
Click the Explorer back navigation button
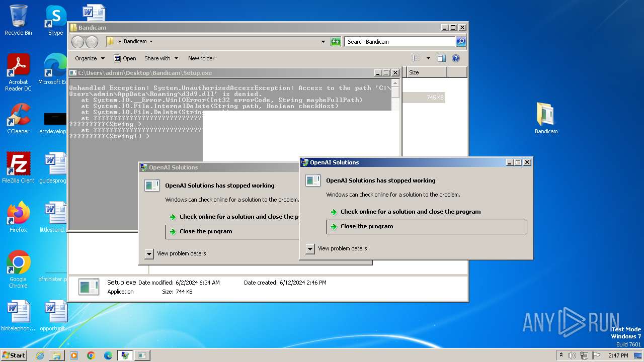tap(77, 42)
